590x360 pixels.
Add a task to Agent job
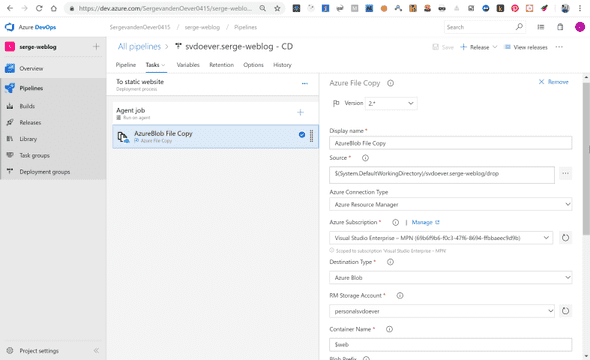pos(300,112)
